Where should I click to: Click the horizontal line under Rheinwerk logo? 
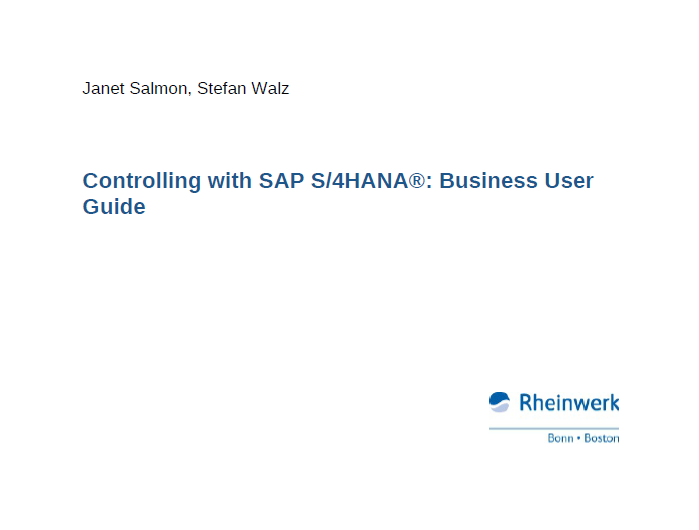tap(554, 428)
